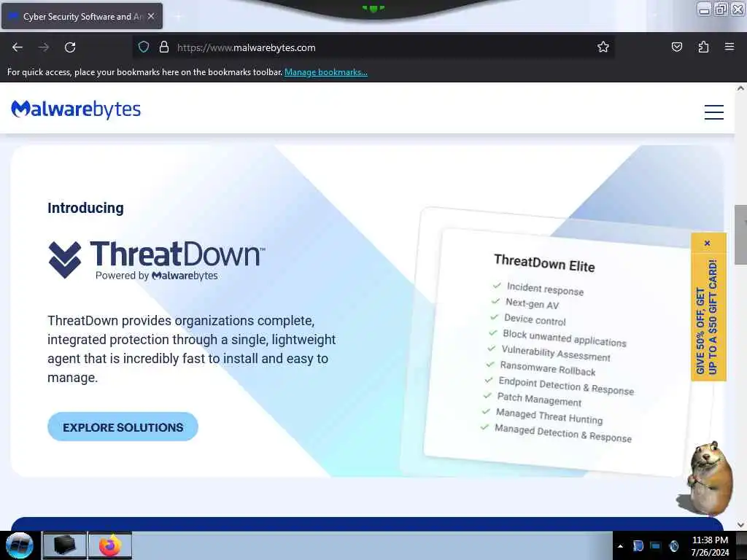
Task: Open the Extensions puzzle icon
Action: coord(703,47)
